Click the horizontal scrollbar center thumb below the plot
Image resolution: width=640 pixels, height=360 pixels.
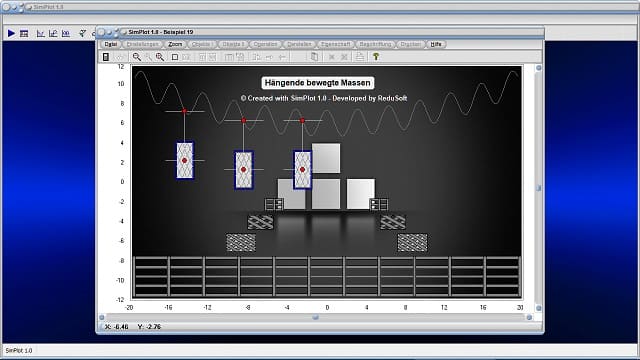click(x=316, y=317)
